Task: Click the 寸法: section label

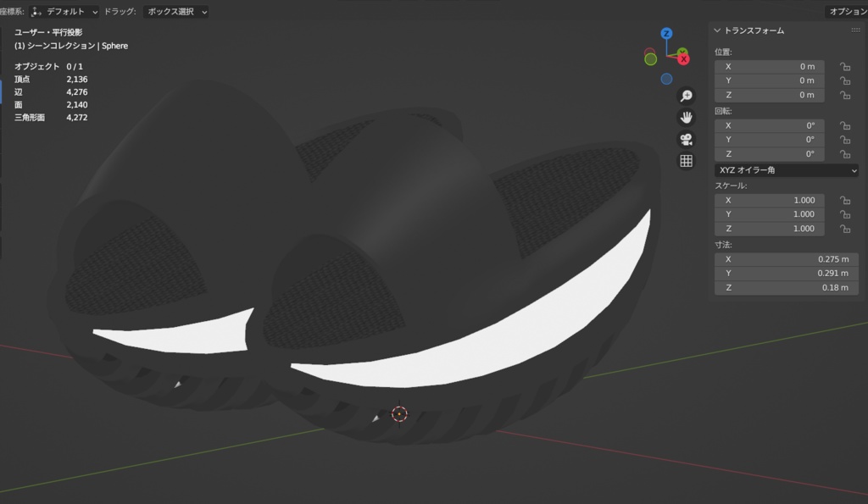Action: click(x=723, y=245)
